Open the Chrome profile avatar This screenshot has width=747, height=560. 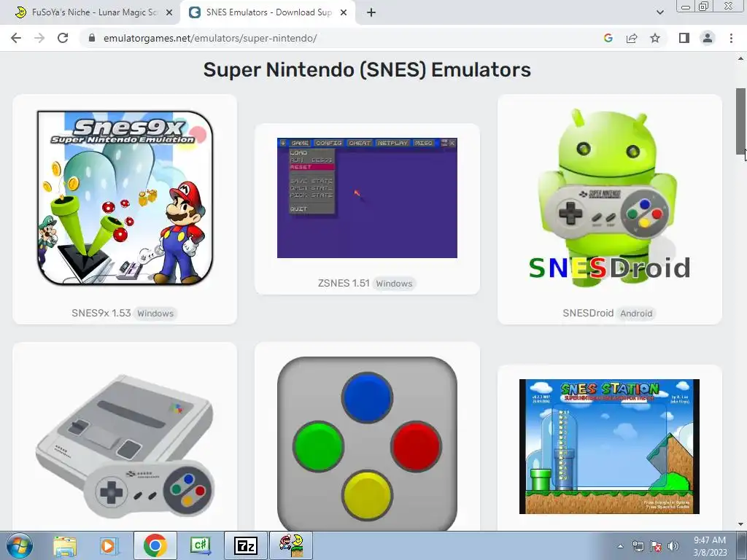[x=708, y=38]
